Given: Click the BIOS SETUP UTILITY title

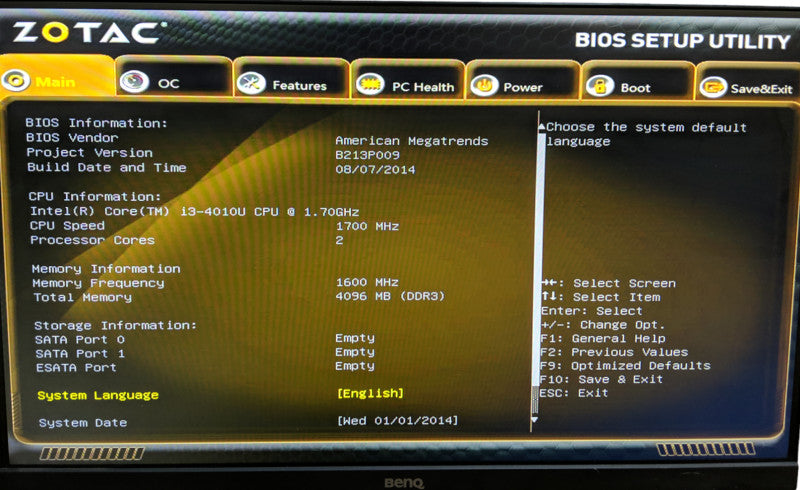Looking at the screenshot, I should tap(683, 41).
